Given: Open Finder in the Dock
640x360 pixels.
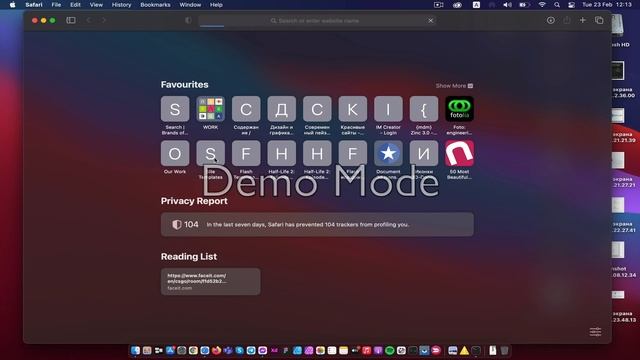Looking at the screenshot, I should click(x=136, y=350).
